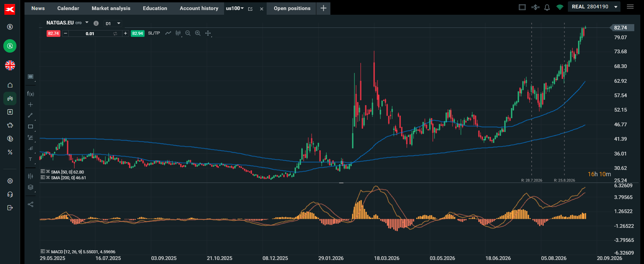Show NATGAS.EU instrument info icon
The width and height of the screenshot is (644, 264).
pos(96,23)
